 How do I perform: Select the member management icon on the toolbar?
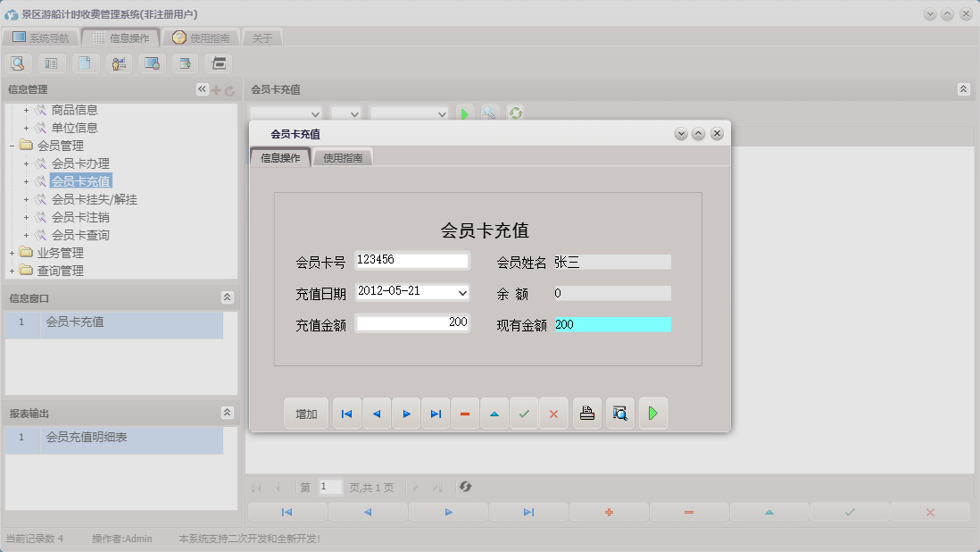tap(119, 63)
